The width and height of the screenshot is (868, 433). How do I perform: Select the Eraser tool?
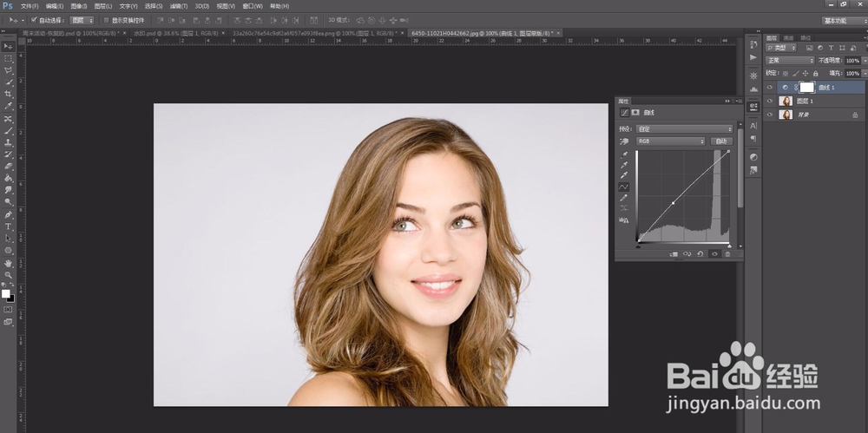(x=9, y=166)
